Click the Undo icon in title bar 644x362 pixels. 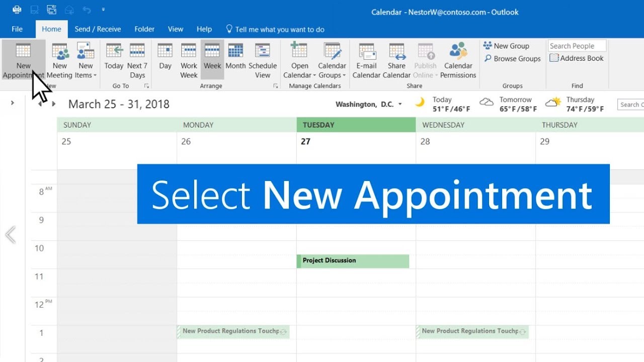click(x=87, y=10)
